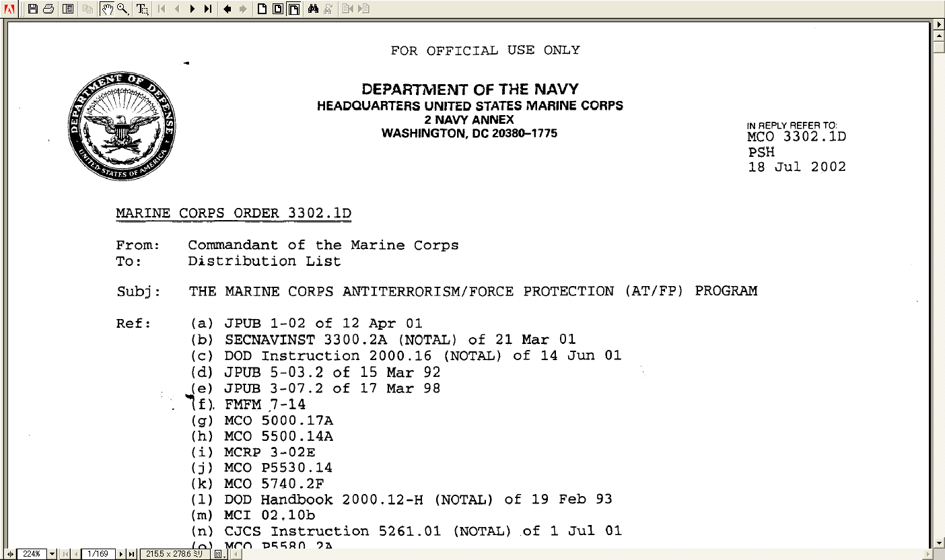Click reference "(h) MCO 5500.14A"
This screenshot has width=945, height=560.
pos(262,436)
